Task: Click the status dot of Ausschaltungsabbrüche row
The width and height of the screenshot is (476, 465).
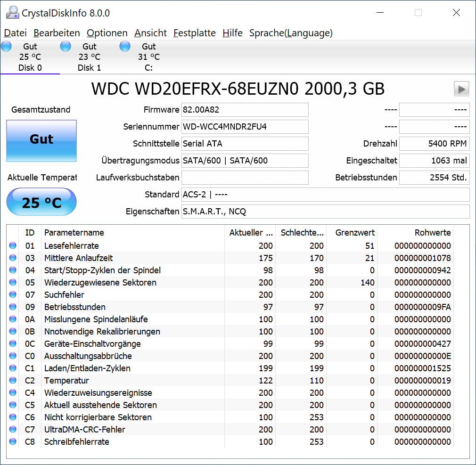Action: tap(13, 356)
